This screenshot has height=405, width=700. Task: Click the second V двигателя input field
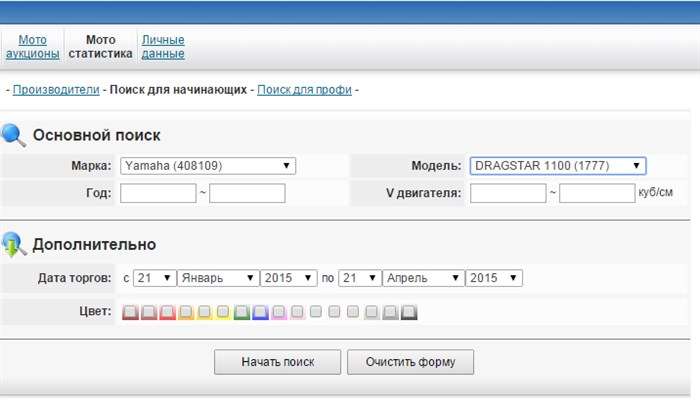597,193
